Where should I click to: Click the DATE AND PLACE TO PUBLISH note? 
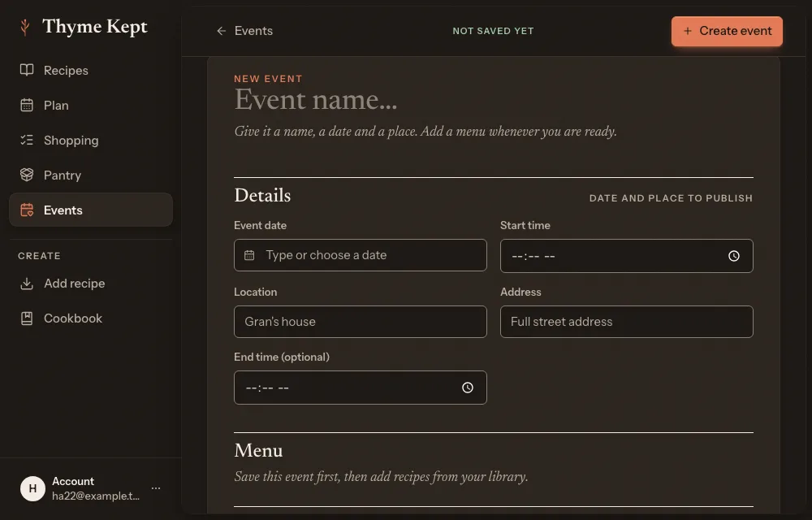[x=671, y=198]
